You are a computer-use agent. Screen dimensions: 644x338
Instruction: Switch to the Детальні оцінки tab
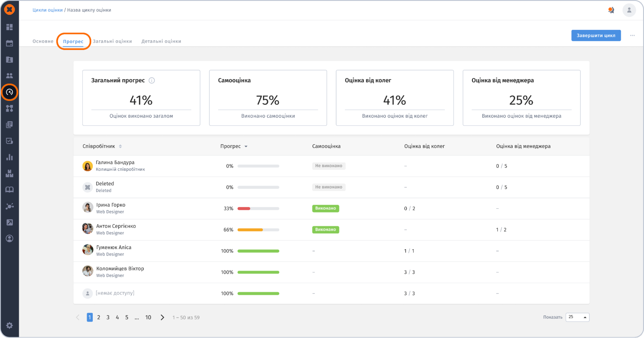pos(161,41)
